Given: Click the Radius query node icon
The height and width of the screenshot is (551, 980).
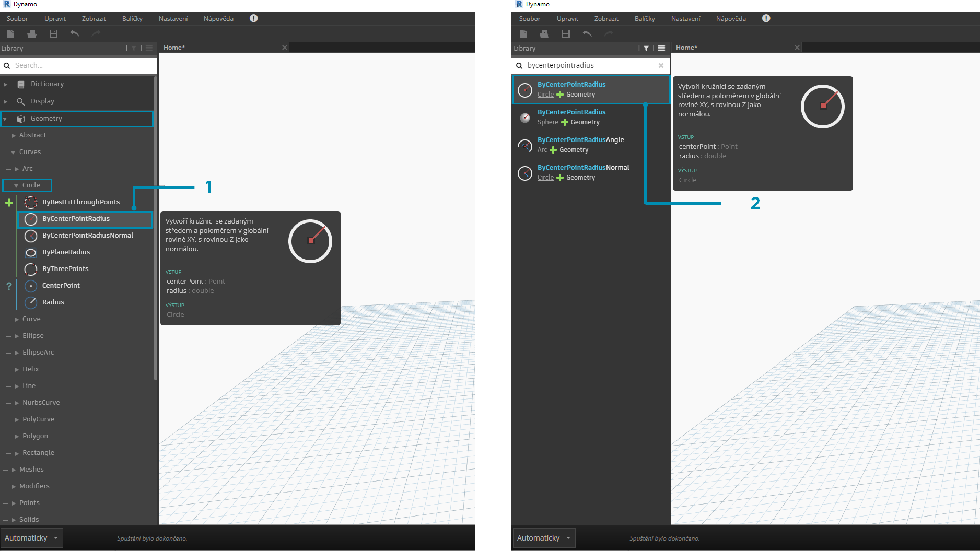Looking at the screenshot, I should (31, 302).
